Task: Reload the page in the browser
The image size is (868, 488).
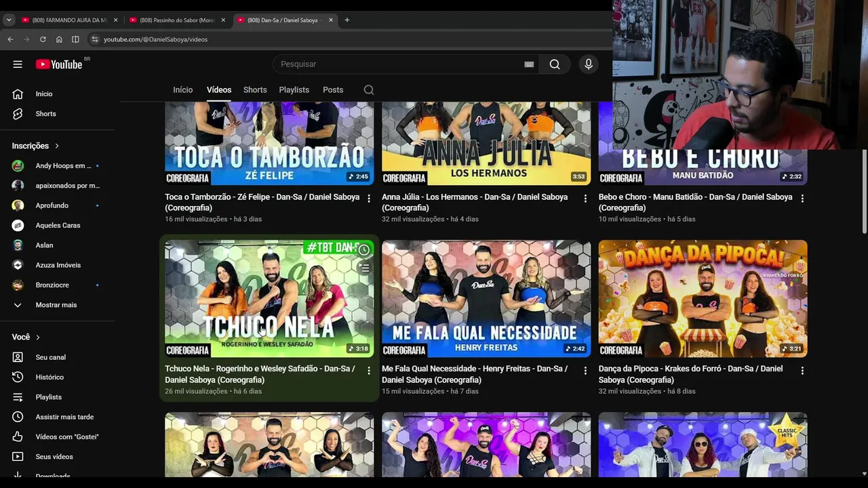Action: [x=43, y=39]
